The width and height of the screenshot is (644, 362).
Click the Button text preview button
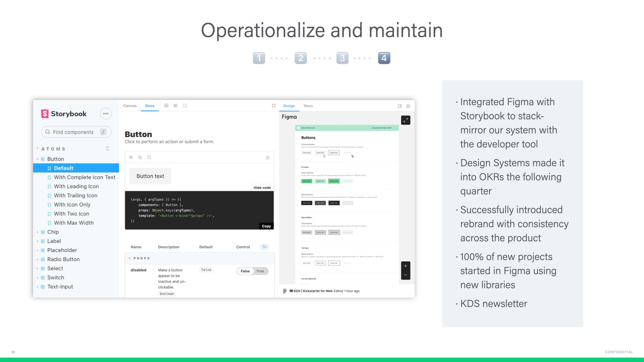pyautogui.click(x=150, y=176)
